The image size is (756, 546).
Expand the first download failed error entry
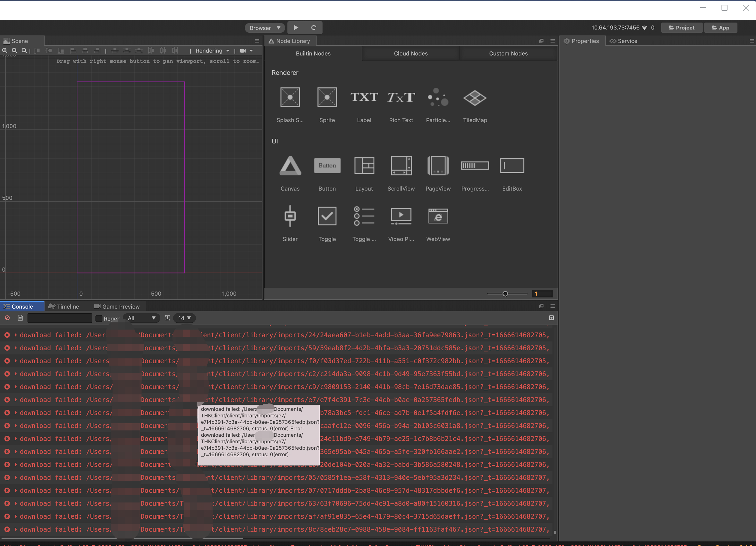click(x=15, y=335)
